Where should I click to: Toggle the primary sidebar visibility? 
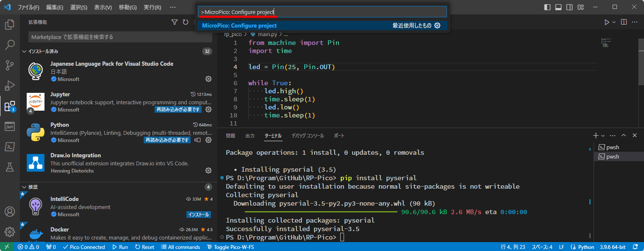(546, 7)
